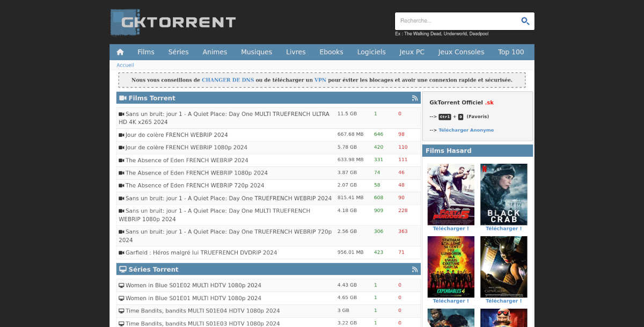Click the Fast Five movie poster
This screenshot has height=327, width=644.
[451, 194]
